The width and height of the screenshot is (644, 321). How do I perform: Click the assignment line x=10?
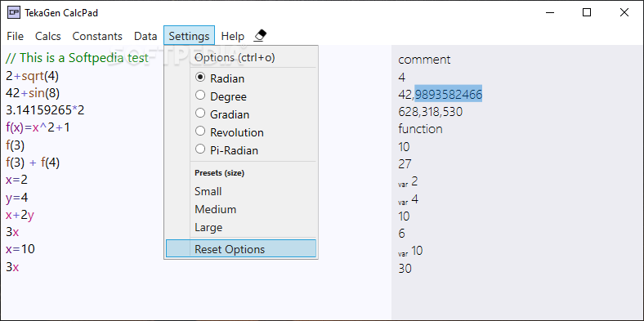click(x=20, y=249)
